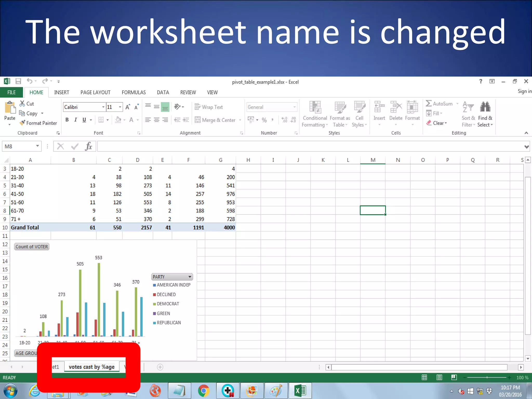This screenshot has height=399, width=532.
Task: Toggle Underline formatting
Action: tap(84, 120)
